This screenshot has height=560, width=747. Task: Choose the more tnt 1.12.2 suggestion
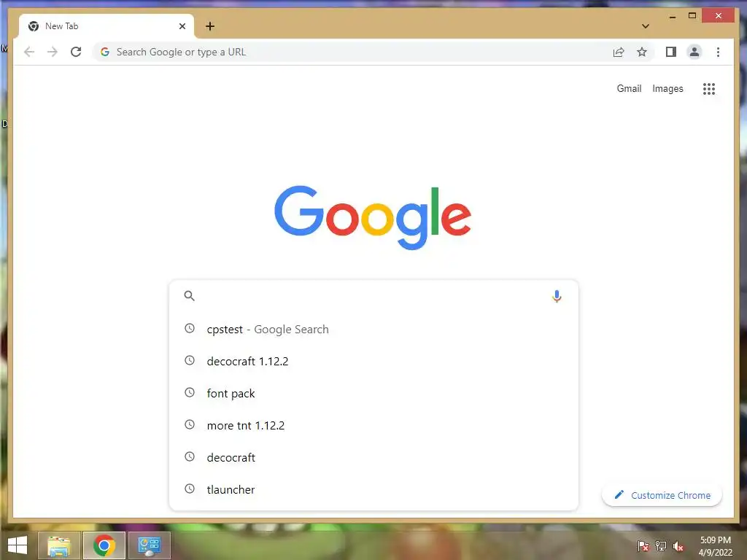(374, 425)
